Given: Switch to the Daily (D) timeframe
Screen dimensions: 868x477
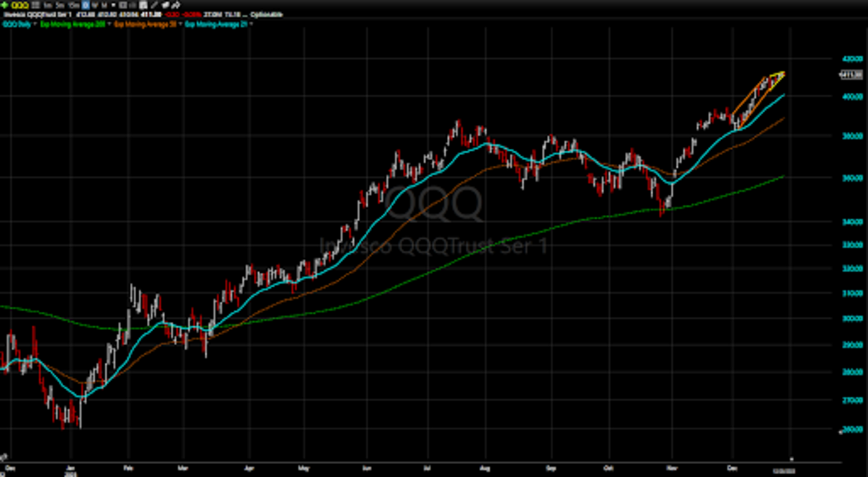Looking at the screenshot, I should pos(85,4).
